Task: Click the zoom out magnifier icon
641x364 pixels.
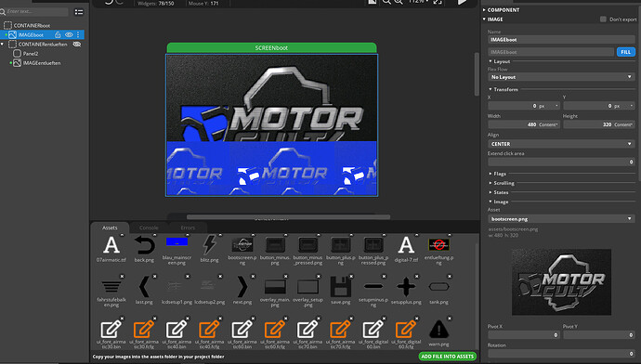Action: pyautogui.click(x=386, y=2)
